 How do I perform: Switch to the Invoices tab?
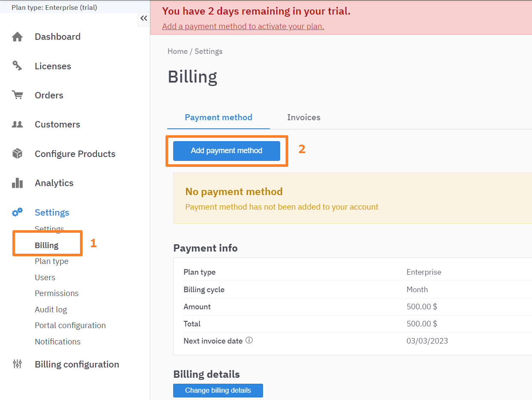(304, 117)
